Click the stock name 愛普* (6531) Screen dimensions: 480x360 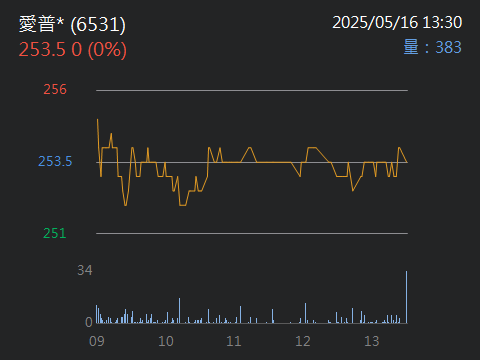pyautogui.click(x=72, y=24)
